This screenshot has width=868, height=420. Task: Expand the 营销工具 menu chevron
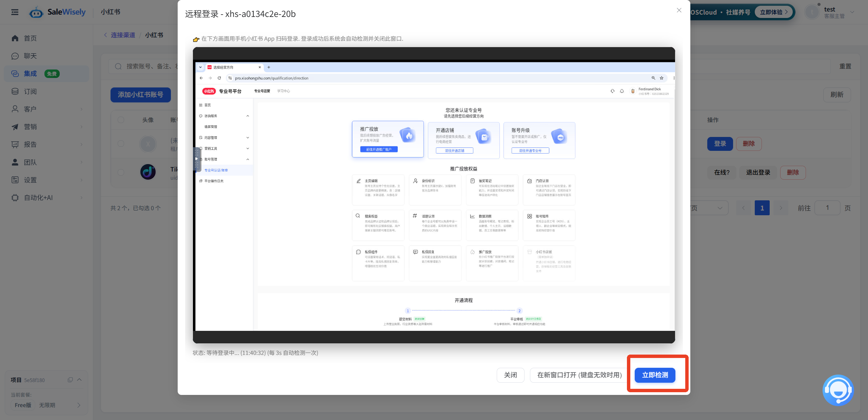click(248, 148)
